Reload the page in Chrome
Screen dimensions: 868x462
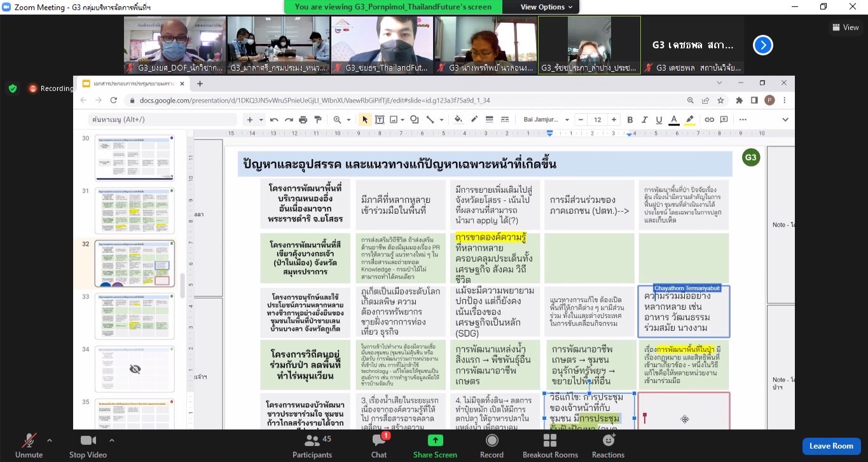(x=114, y=100)
